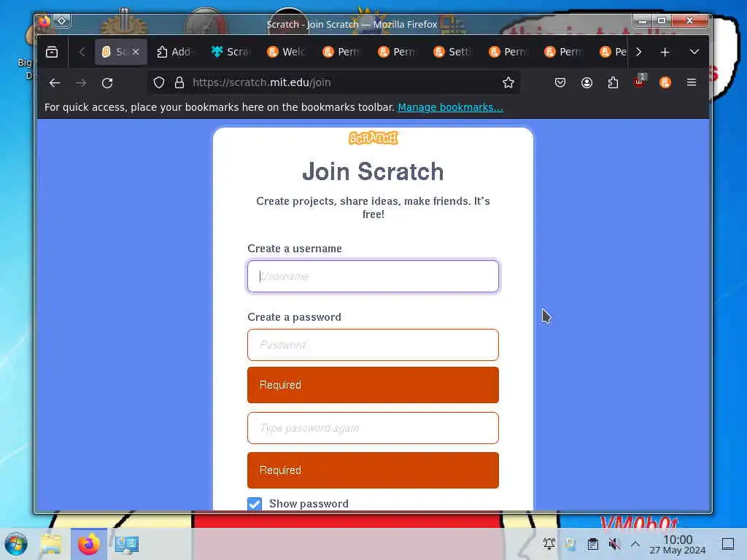Screen dimensions: 747x560
Task: Go back with the browser back arrow
Action: point(55,83)
